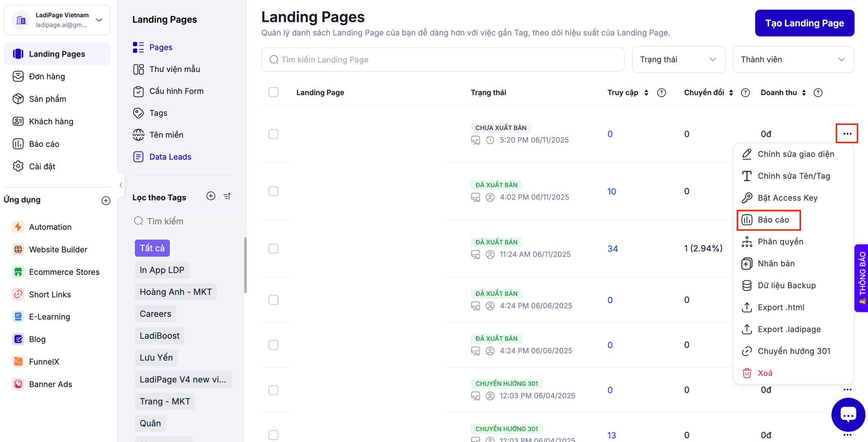Image resolution: width=868 pixels, height=442 pixels.
Task: Open the live chat bubble icon
Action: (x=848, y=414)
